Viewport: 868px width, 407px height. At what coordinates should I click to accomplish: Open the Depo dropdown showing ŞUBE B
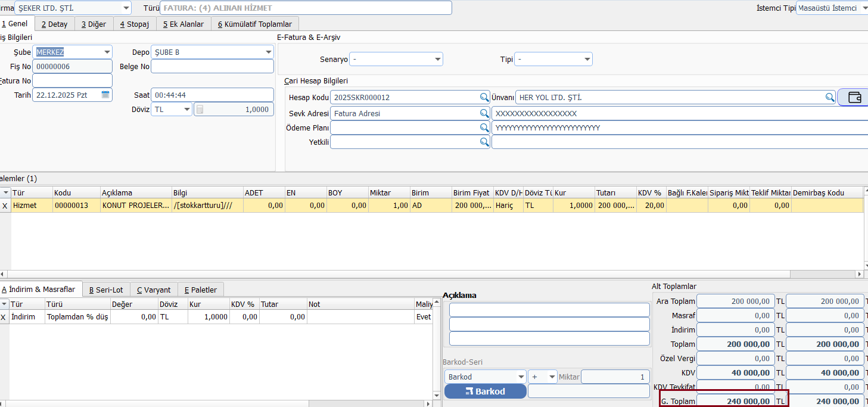[x=269, y=52]
